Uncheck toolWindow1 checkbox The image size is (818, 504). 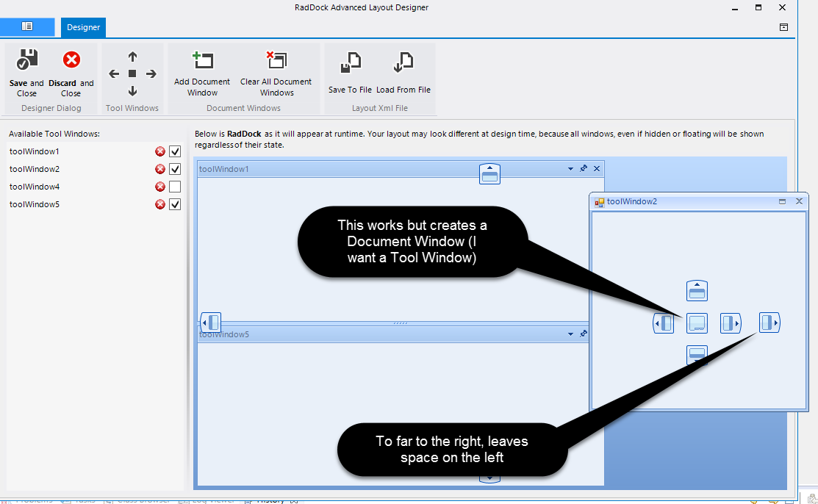tap(175, 151)
